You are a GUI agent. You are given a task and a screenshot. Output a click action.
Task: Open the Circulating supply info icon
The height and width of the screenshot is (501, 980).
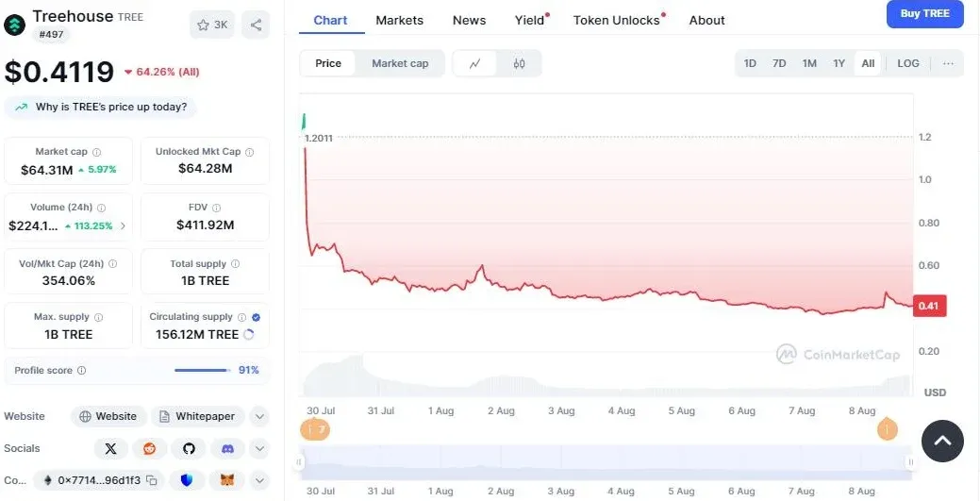tap(241, 317)
